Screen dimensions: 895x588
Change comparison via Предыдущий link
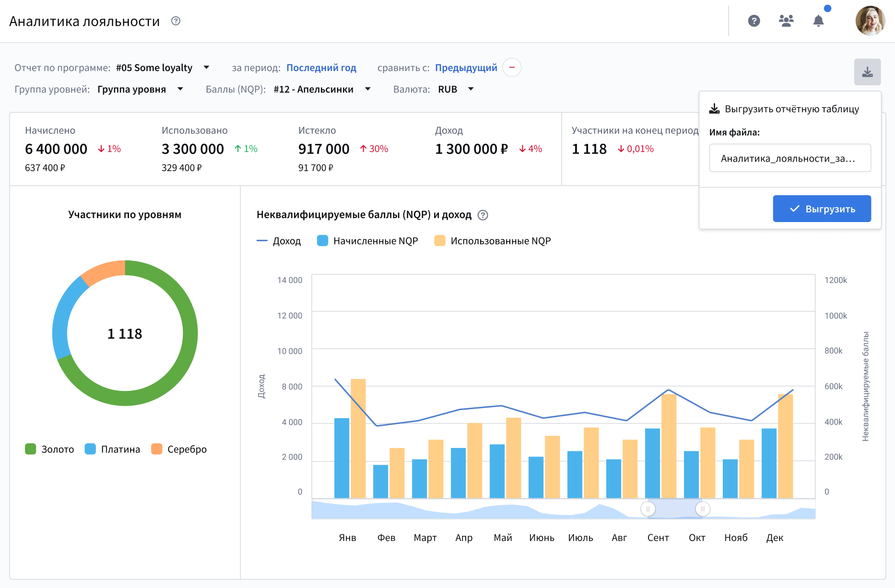pos(466,68)
